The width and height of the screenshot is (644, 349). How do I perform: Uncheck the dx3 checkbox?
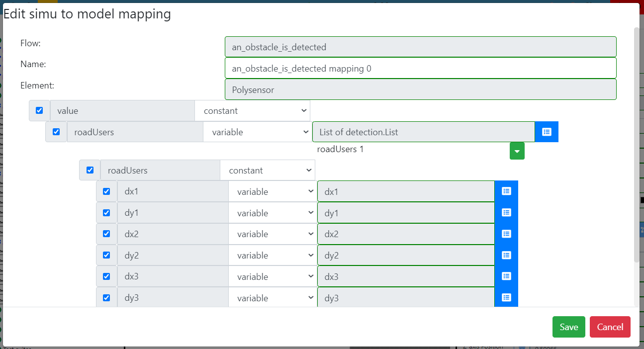[x=106, y=276]
